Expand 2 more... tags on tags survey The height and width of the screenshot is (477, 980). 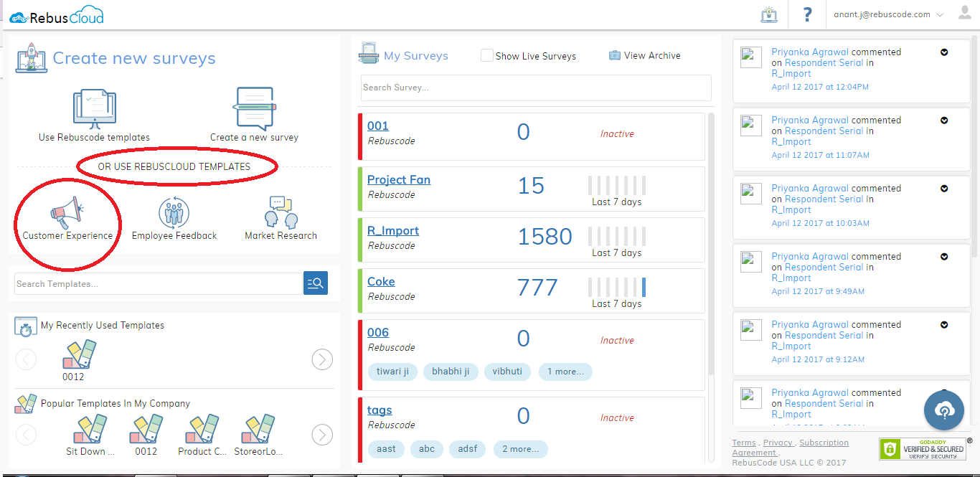tap(521, 449)
